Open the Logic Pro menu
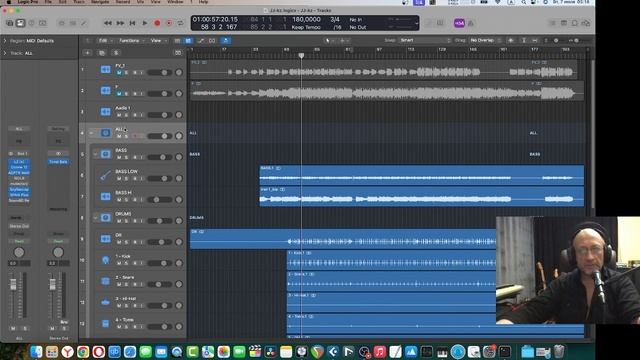 click(x=28, y=2)
